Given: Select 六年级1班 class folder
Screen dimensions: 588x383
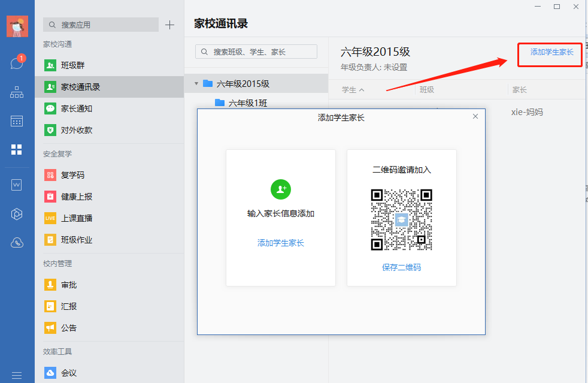Looking at the screenshot, I should [x=241, y=103].
